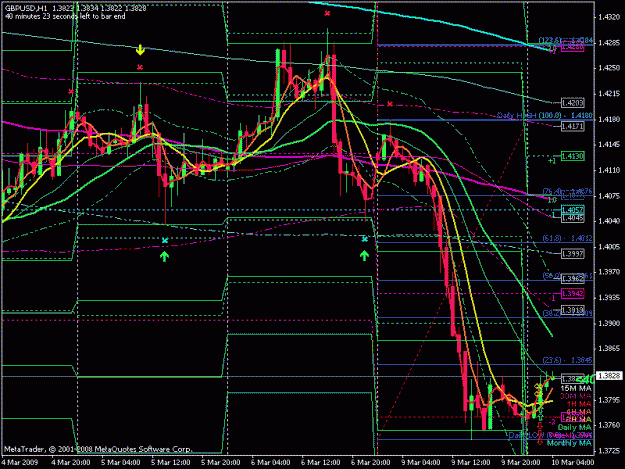Select the 1.3725 price axis value
The image size is (625, 469).
tap(610, 451)
